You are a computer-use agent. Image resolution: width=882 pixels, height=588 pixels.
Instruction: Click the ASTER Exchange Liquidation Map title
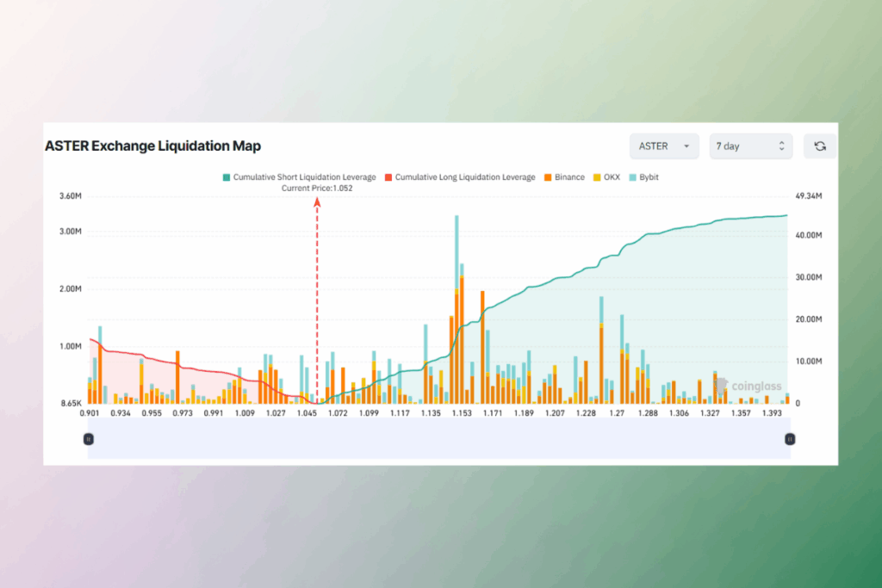tap(153, 145)
